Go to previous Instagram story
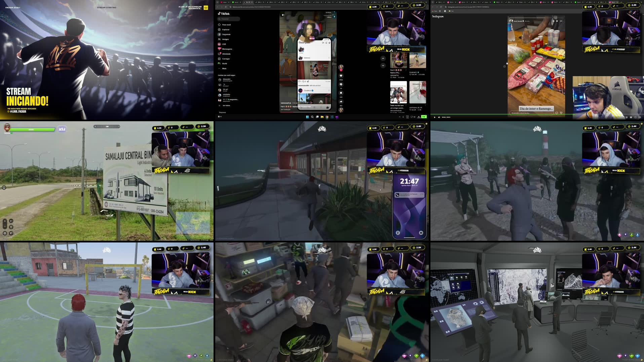 tap(504, 66)
